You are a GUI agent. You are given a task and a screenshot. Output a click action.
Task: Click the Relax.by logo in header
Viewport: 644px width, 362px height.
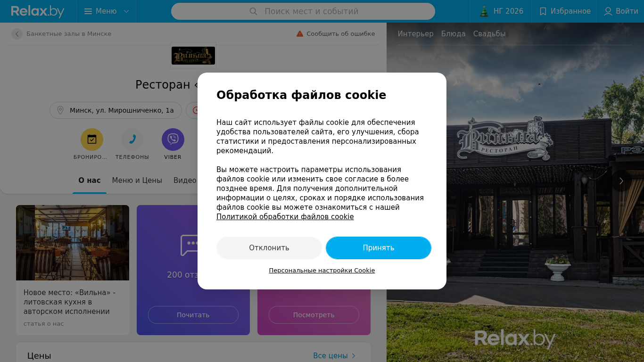click(38, 11)
